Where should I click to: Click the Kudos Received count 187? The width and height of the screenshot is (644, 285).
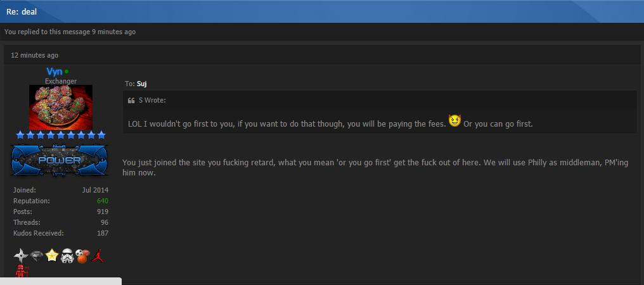(x=103, y=233)
